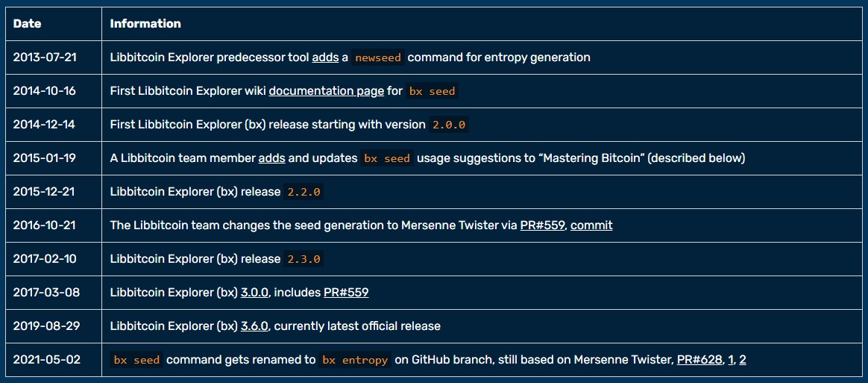Click the "2.2.0" version code tag
This screenshot has width=868, height=383.
pyautogui.click(x=304, y=192)
